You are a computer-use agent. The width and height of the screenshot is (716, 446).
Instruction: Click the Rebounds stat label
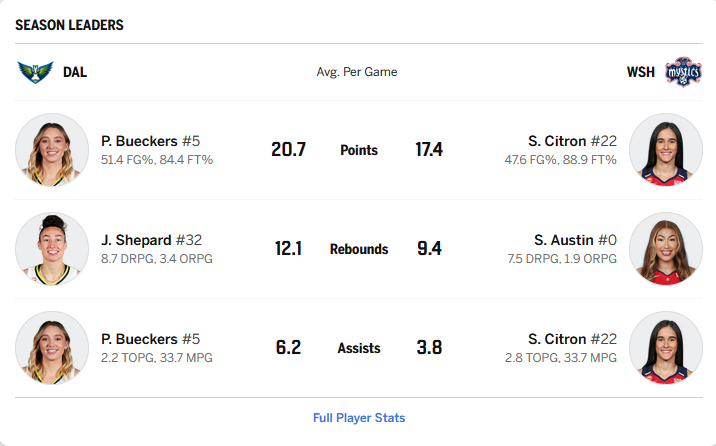point(359,249)
